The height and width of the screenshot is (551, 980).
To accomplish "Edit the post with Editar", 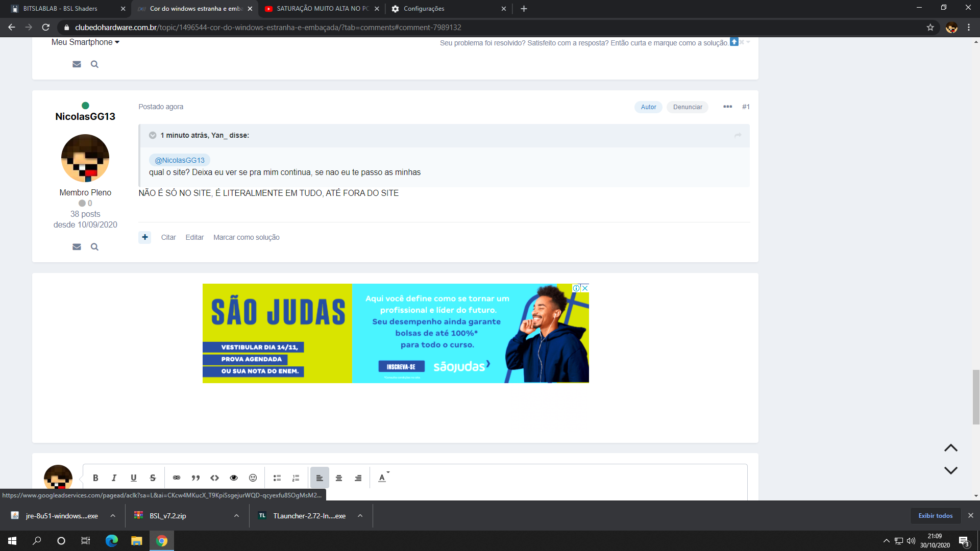I will tap(194, 237).
